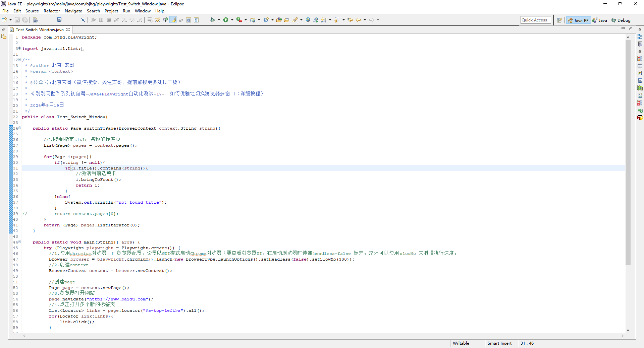Open the Run configurations dropdown arrow
Image resolution: width=644 pixels, height=348 pixels.
(232, 20)
